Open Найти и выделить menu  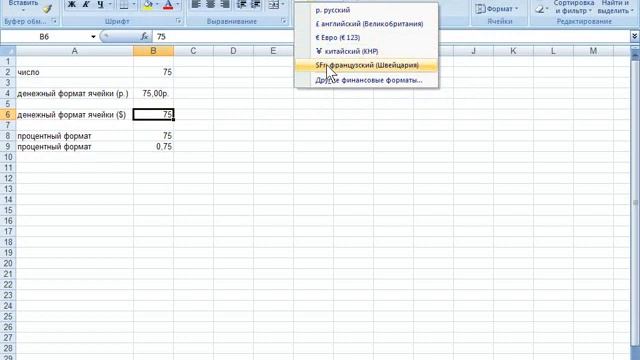click(x=615, y=7)
